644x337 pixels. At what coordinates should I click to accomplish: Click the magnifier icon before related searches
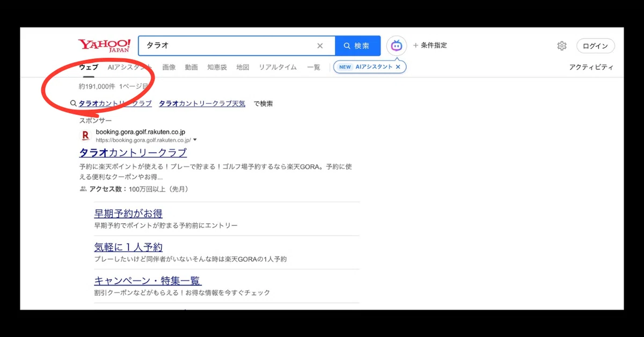click(74, 104)
